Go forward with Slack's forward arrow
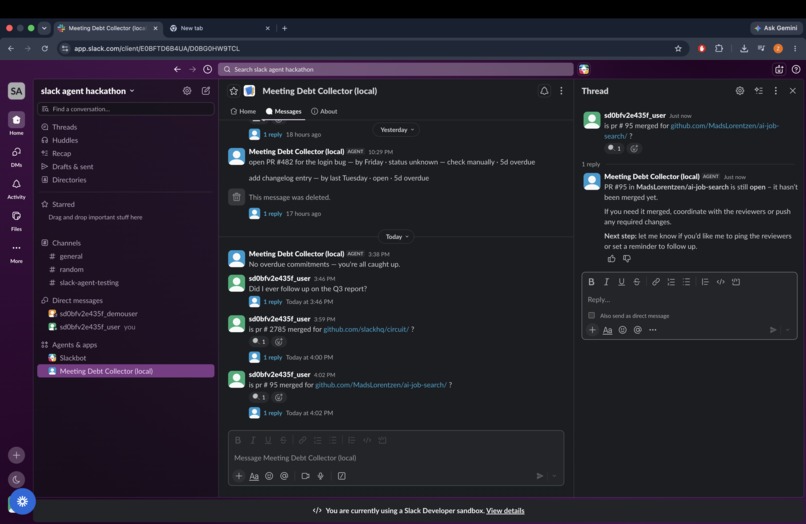The height and width of the screenshot is (524, 806). click(192, 69)
